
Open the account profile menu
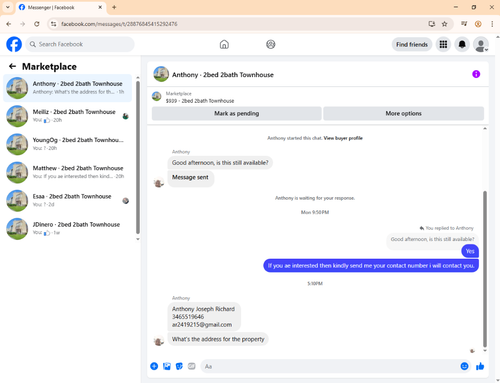coord(481,44)
